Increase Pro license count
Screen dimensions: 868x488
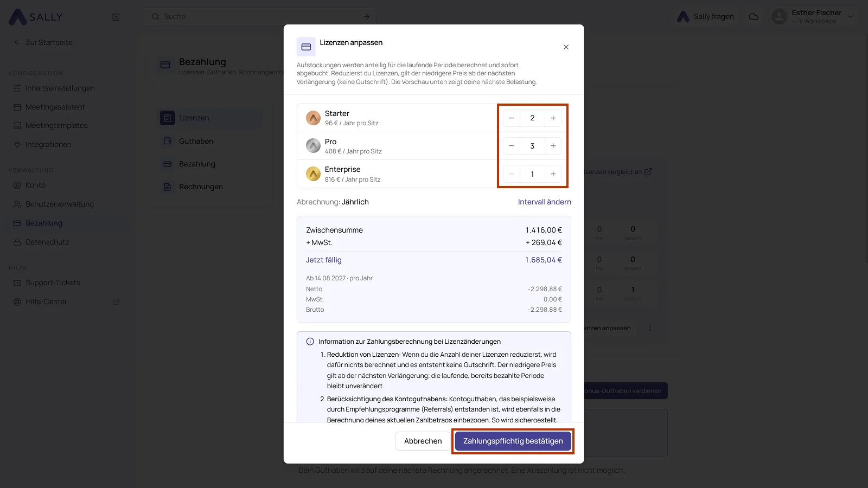click(553, 146)
